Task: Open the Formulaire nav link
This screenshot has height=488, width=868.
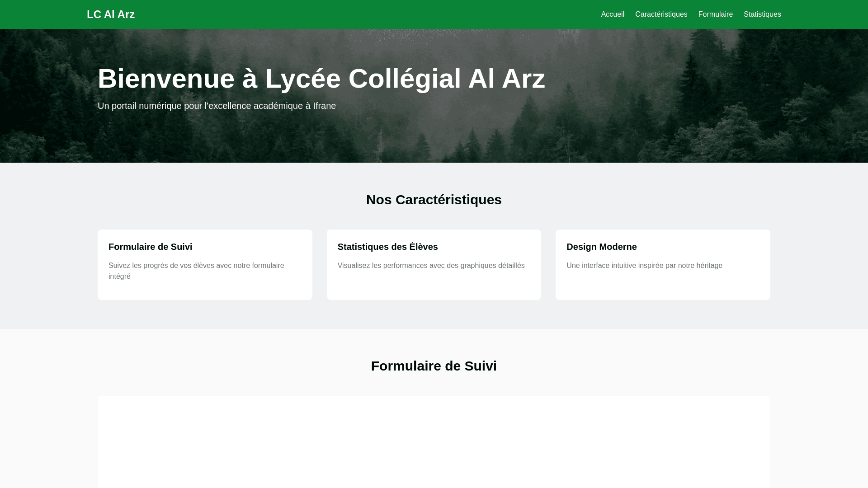Action: tap(715, 14)
